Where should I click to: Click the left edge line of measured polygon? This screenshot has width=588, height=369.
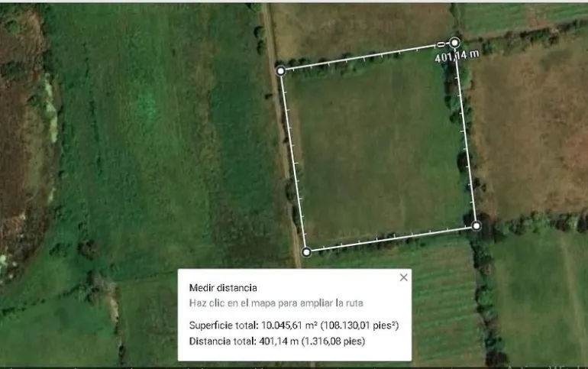tap(293, 161)
